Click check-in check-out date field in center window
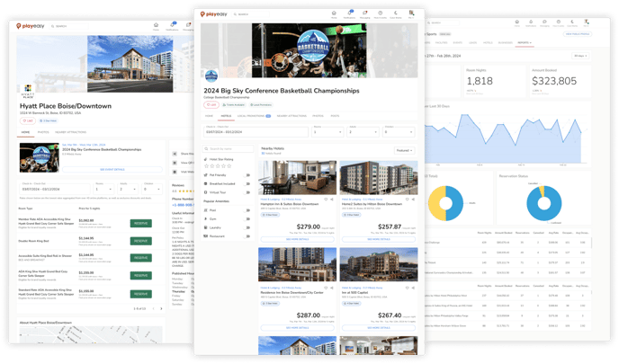619x364 pixels. (256, 131)
